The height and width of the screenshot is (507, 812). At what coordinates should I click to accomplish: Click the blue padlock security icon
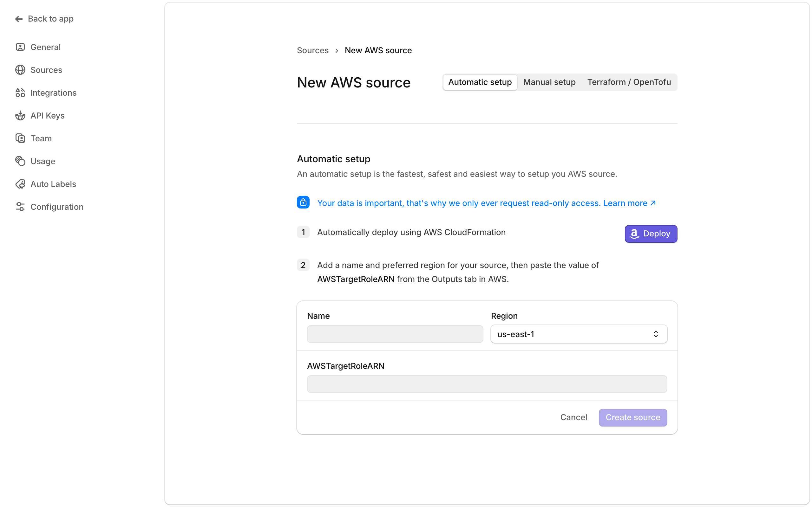(303, 202)
